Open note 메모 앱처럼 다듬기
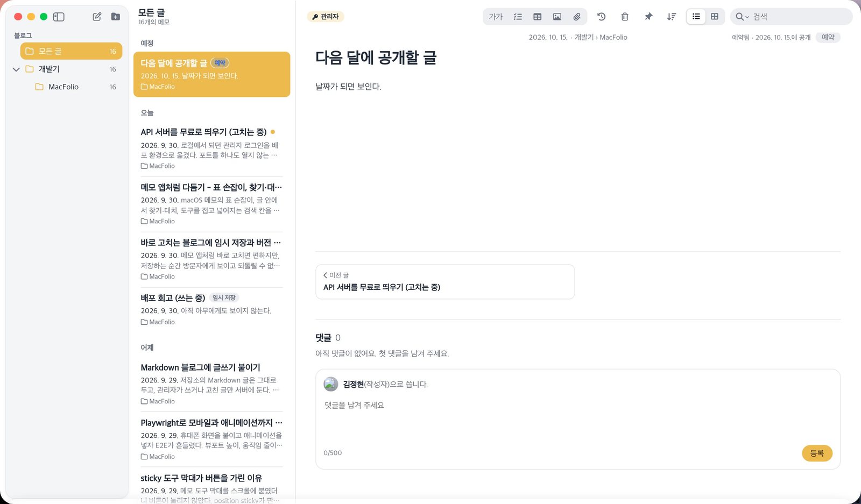Viewport: 861px width, 504px height. pos(211,204)
